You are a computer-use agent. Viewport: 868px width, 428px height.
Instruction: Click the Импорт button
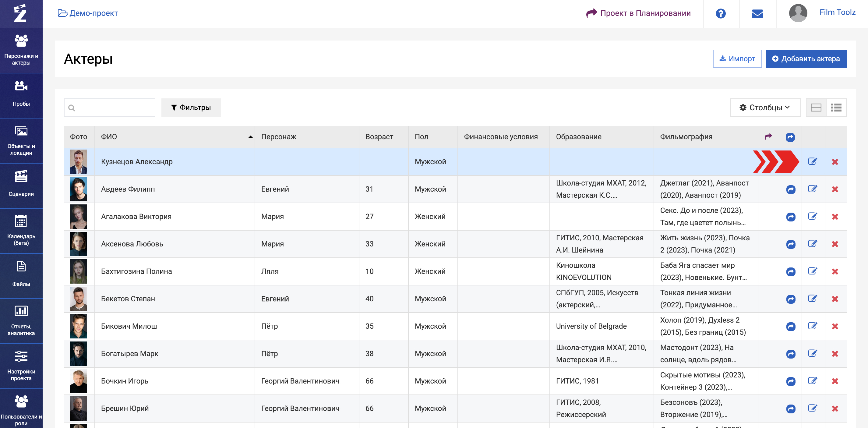click(x=737, y=58)
